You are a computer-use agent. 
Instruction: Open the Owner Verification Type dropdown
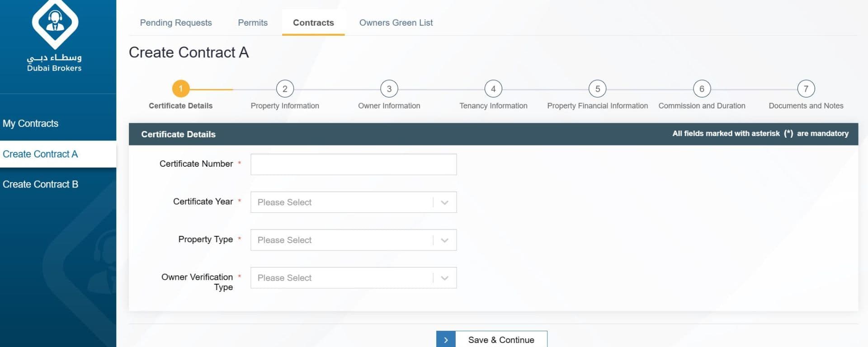pyautogui.click(x=354, y=278)
